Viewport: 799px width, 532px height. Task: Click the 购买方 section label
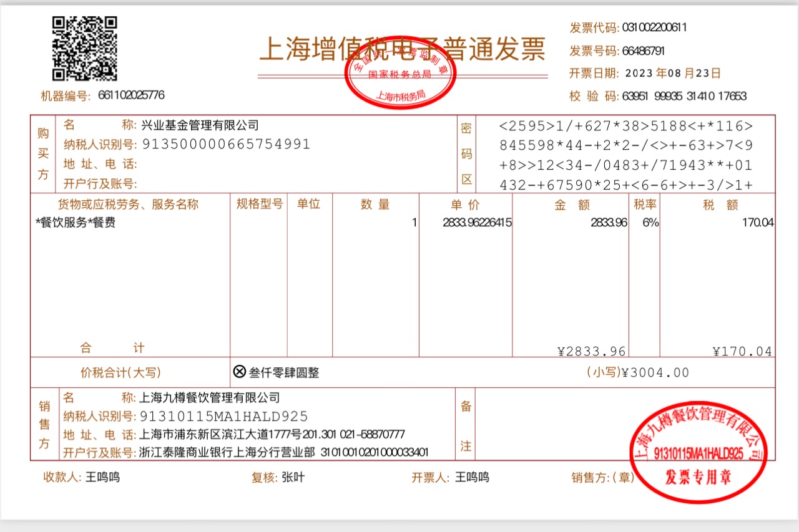(x=43, y=154)
